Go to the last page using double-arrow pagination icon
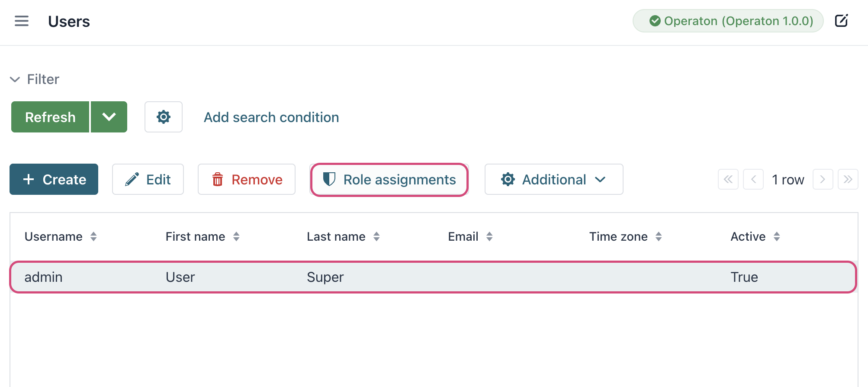 point(848,179)
